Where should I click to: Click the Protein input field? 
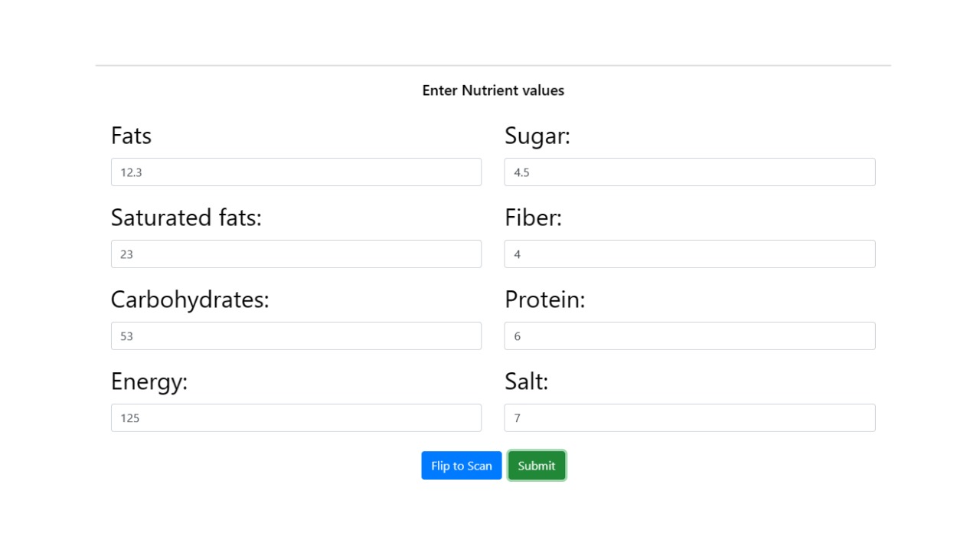689,336
